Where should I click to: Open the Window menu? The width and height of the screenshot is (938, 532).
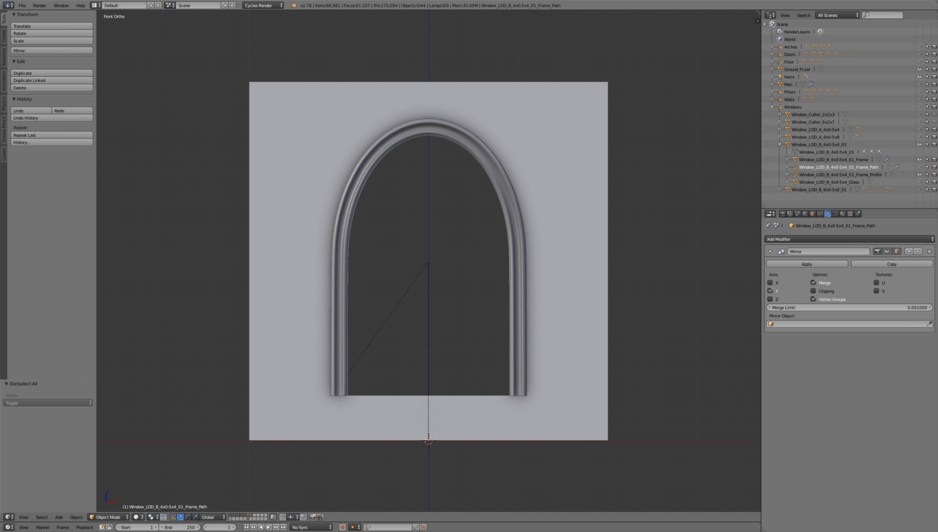coord(61,5)
